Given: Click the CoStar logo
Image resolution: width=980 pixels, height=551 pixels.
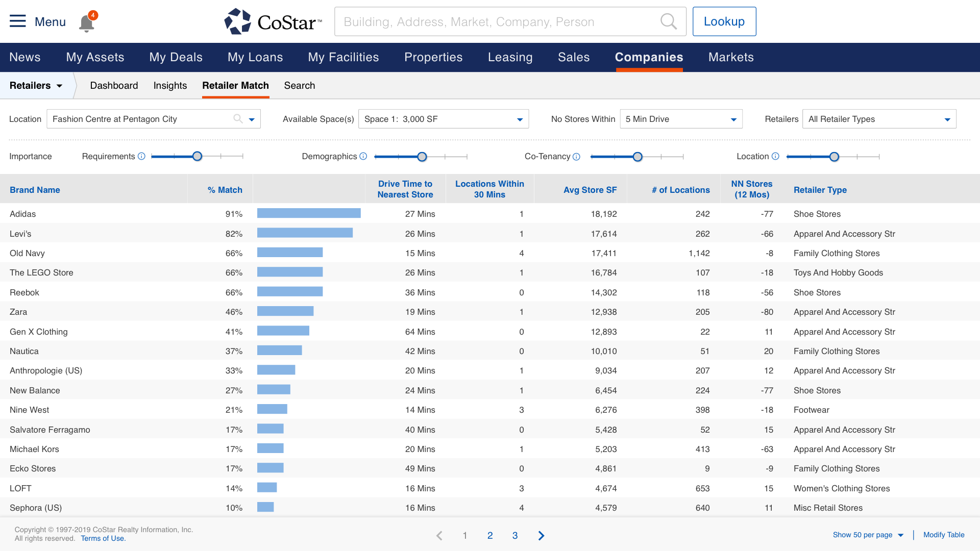Looking at the screenshot, I should [273, 21].
